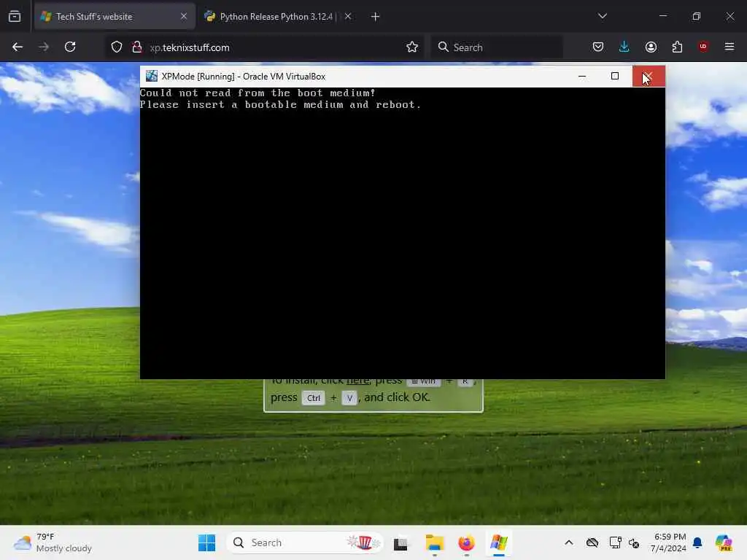Bookmark this page with the star

point(412,47)
